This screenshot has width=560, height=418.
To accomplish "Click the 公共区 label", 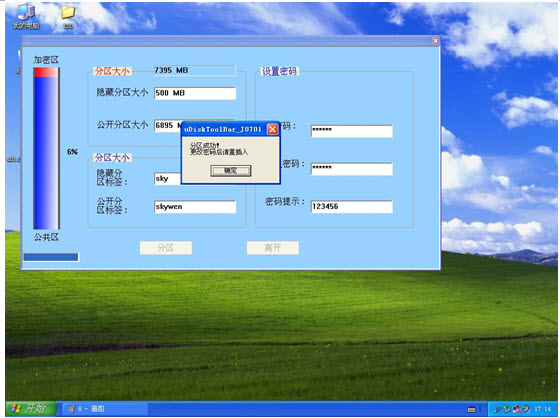I will point(46,237).
